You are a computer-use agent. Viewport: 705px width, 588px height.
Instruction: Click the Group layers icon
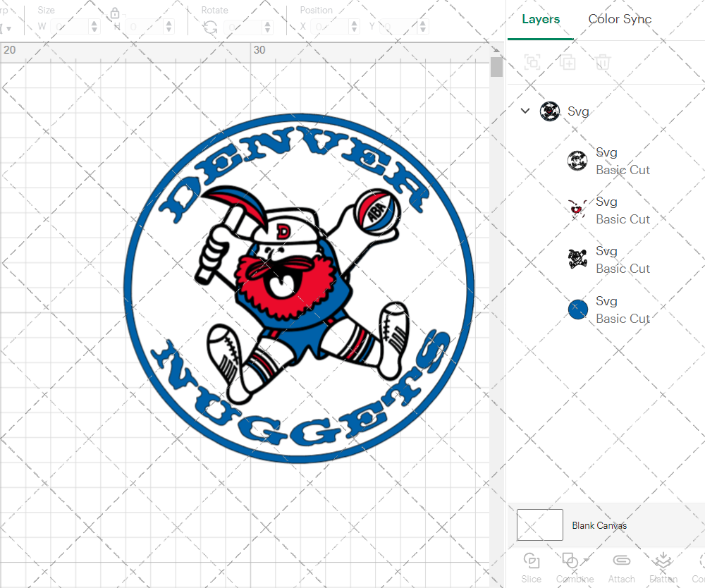coord(532,62)
